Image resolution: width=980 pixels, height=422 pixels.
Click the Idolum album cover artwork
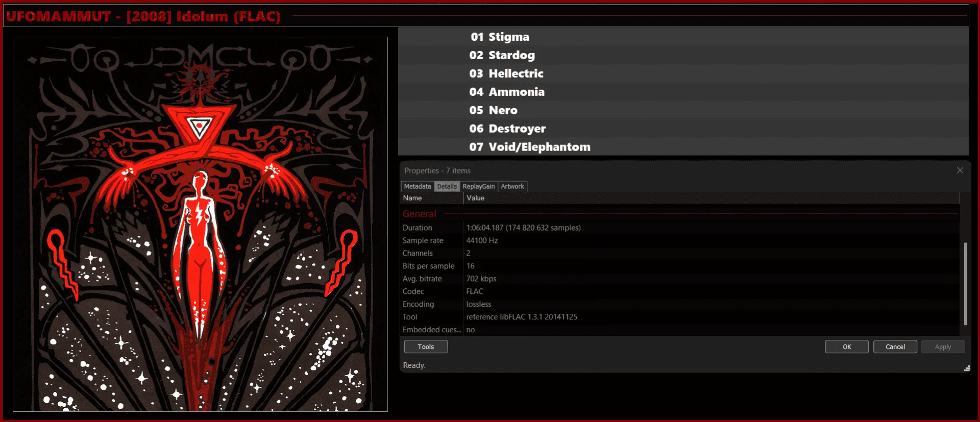click(x=200, y=224)
